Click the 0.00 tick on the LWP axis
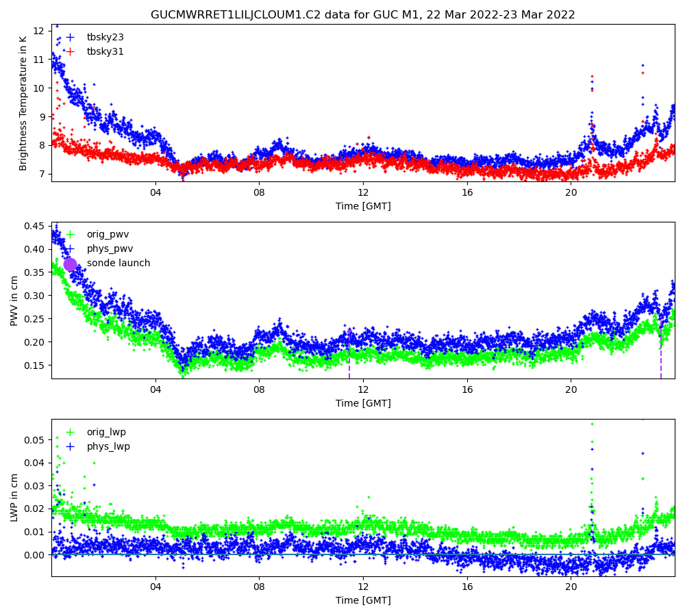The width and height of the screenshot is (685, 616). 34,555
